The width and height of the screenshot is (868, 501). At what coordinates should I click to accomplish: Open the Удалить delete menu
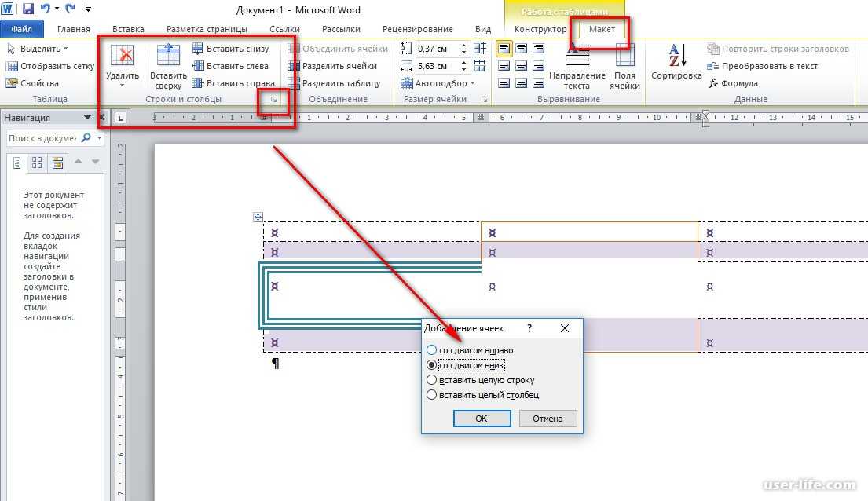pyautogui.click(x=123, y=65)
